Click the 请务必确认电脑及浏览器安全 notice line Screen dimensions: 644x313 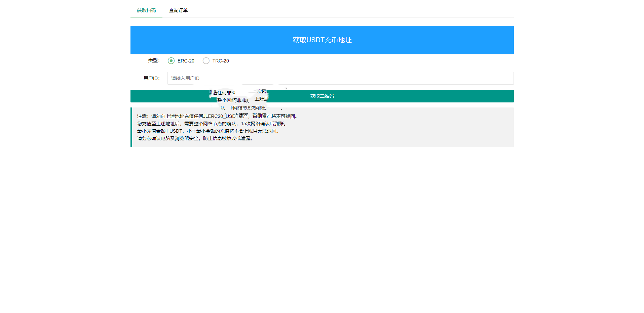tap(195, 138)
